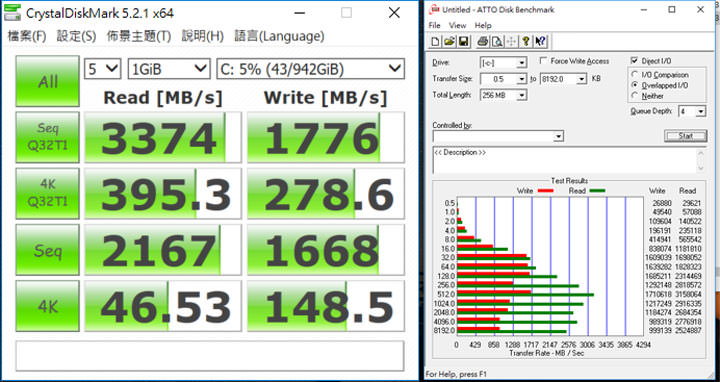720x382 pixels.
Task: Click the 512.0 row green read bar
Action: click(525, 295)
